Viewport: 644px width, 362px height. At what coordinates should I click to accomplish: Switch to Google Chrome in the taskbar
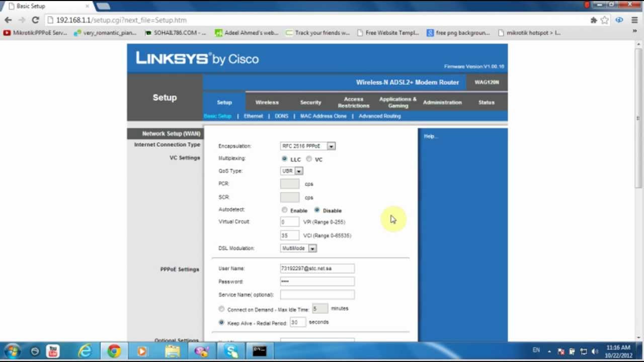(114, 351)
